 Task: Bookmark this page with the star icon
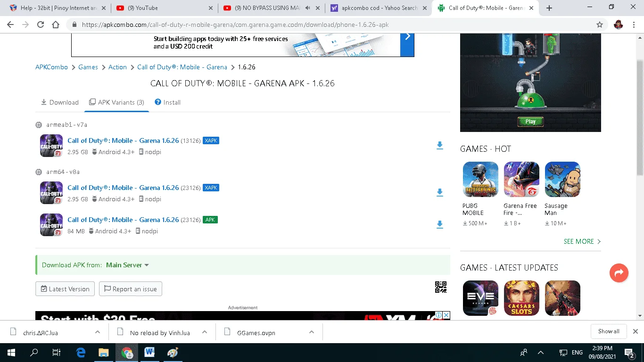point(600,25)
